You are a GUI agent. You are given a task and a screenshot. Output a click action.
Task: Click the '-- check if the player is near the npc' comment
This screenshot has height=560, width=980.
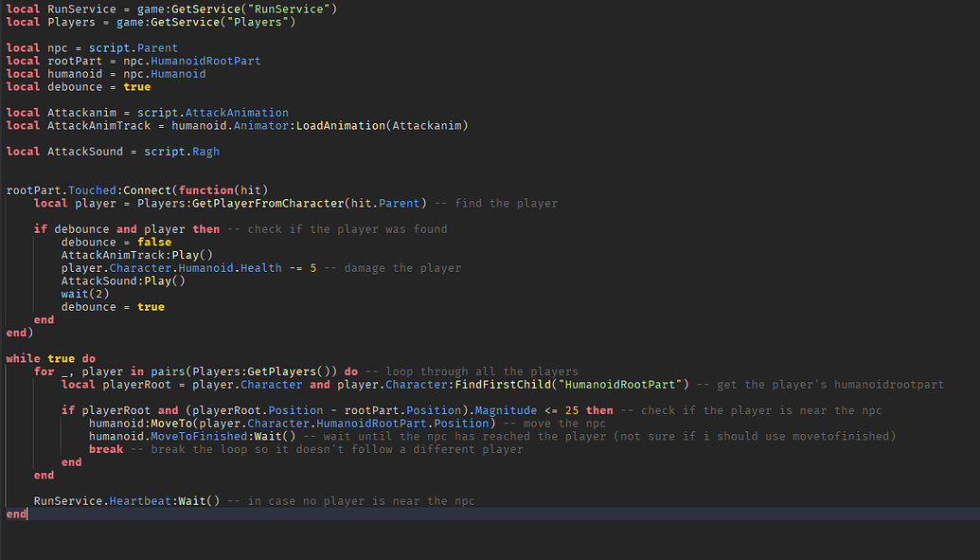click(x=751, y=410)
